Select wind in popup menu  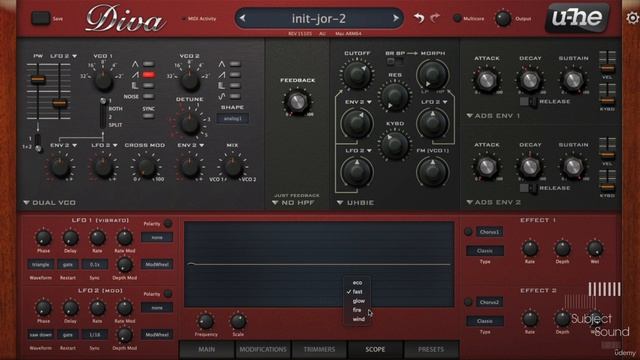click(x=359, y=319)
